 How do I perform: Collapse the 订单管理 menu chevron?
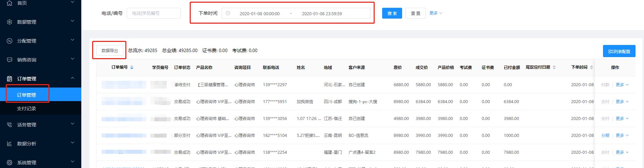coord(72,78)
